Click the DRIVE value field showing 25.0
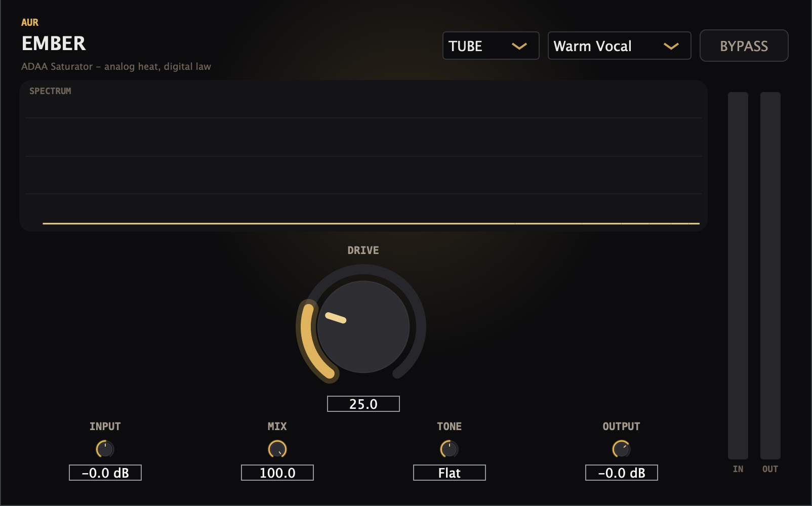Screen dimensions: 812x506 (363, 404)
